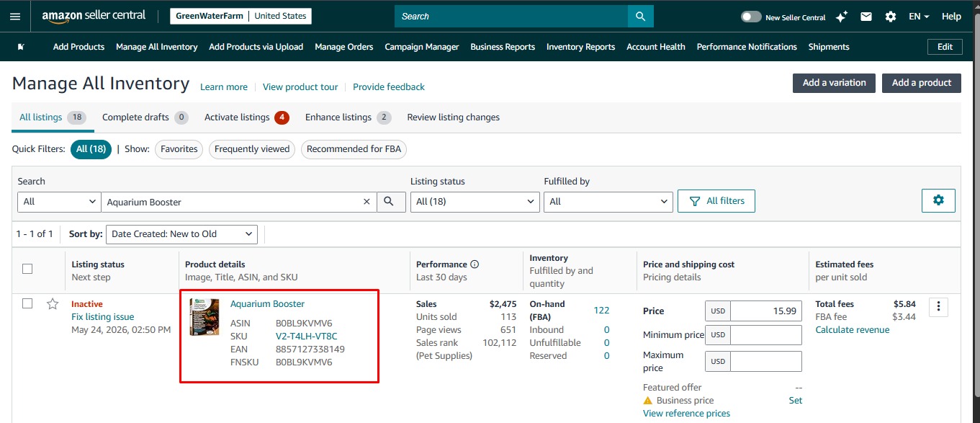This screenshot has height=423, width=980.
Task: Click the bookmark flag icon in navigation bar
Action: (21, 47)
